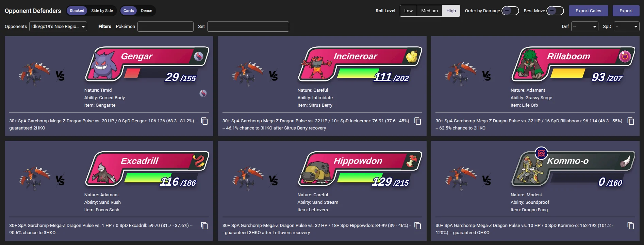Click the Mega stone icon beside Gengar's nature
644x245 pixels.
pyautogui.click(x=203, y=93)
